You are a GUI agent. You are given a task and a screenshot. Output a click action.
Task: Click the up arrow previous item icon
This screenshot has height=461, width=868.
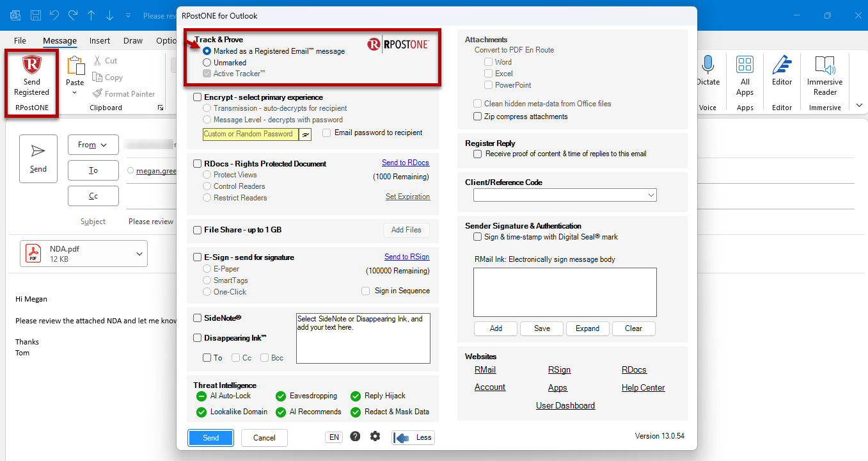point(91,15)
